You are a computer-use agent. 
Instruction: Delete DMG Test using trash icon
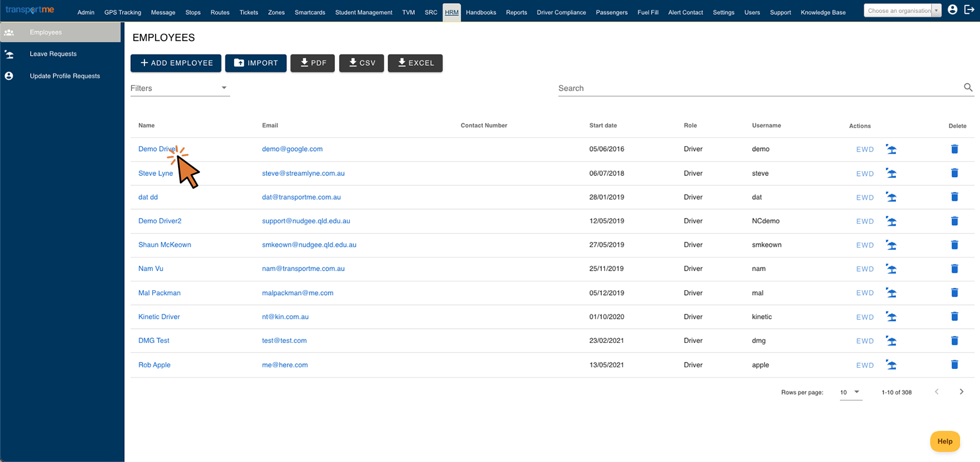tap(955, 341)
